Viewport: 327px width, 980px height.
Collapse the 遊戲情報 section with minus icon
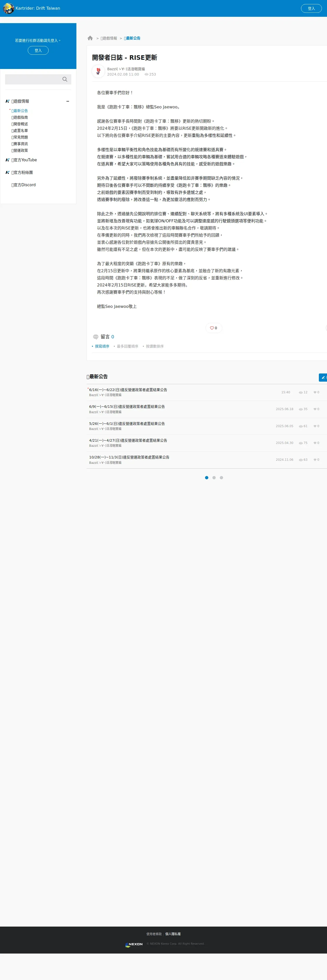[x=68, y=101]
